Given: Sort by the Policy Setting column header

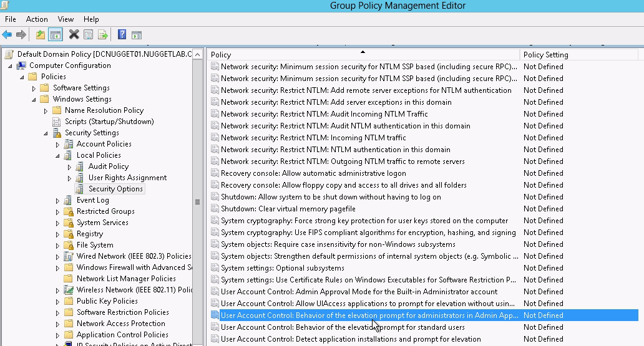Looking at the screenshot, I should (x=578, y=55).
